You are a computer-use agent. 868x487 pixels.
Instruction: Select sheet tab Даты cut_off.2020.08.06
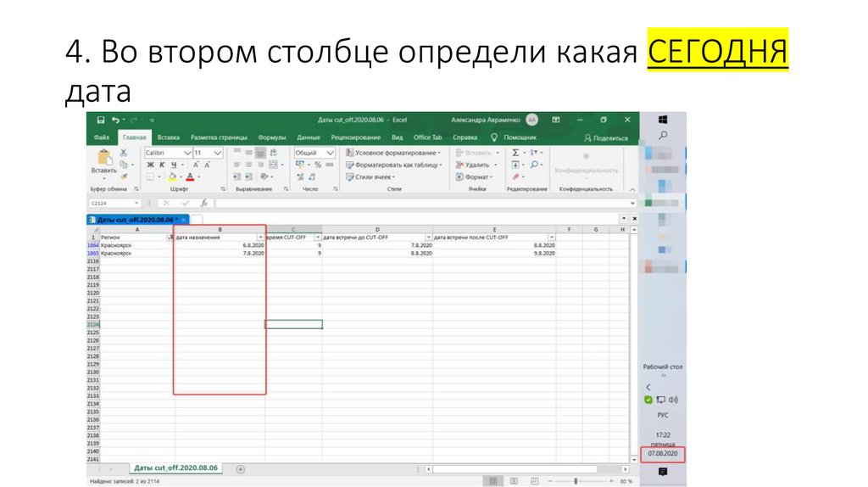pyautogui.click(x=175, y=468)
